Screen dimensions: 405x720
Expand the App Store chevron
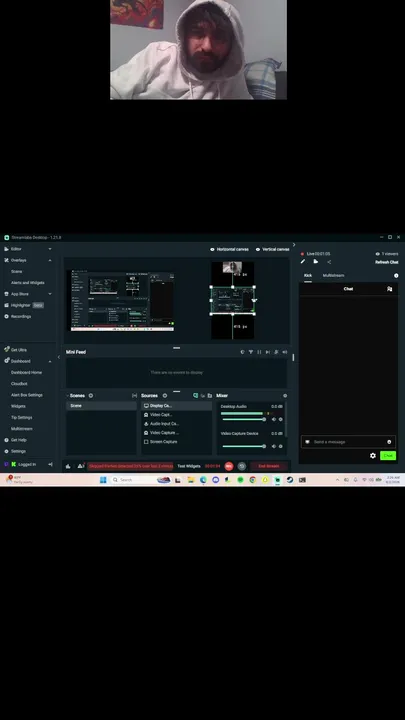pyautogui.click(x=50, y=294)
